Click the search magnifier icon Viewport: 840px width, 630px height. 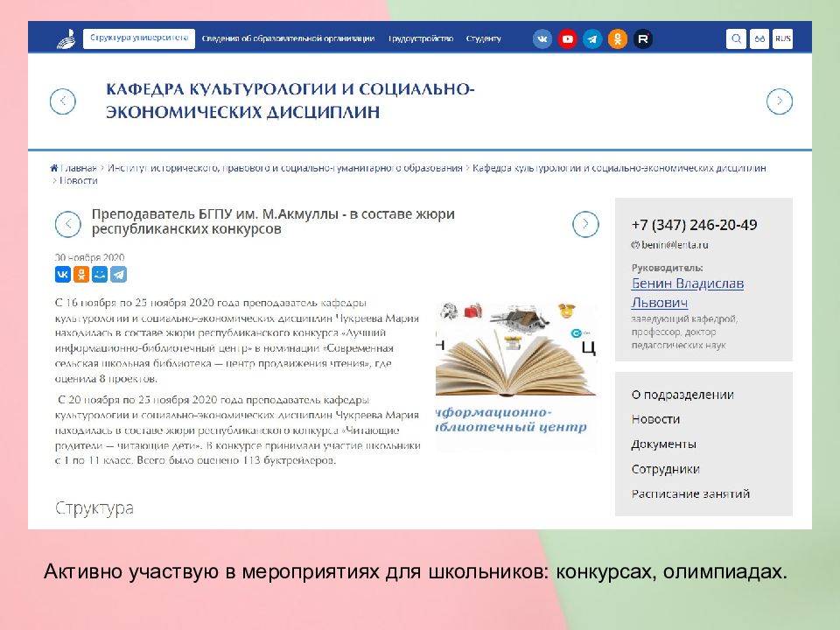736,38
